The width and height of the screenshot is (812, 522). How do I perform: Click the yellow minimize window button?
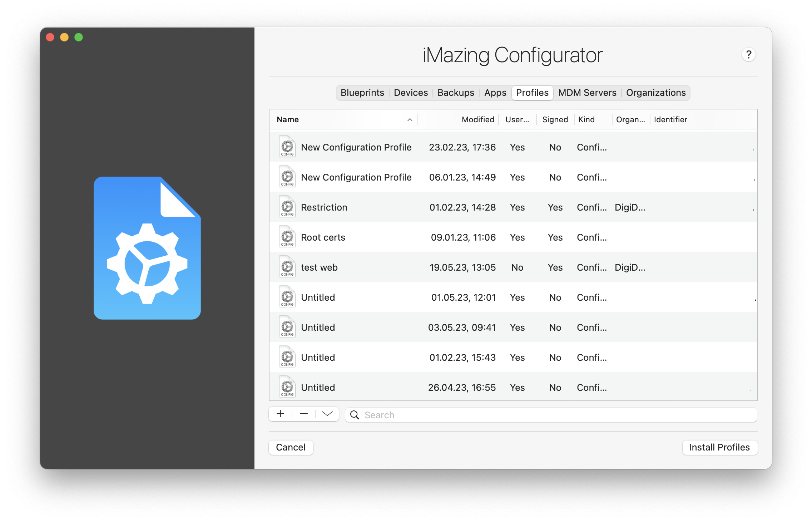(x=64, y=37)
